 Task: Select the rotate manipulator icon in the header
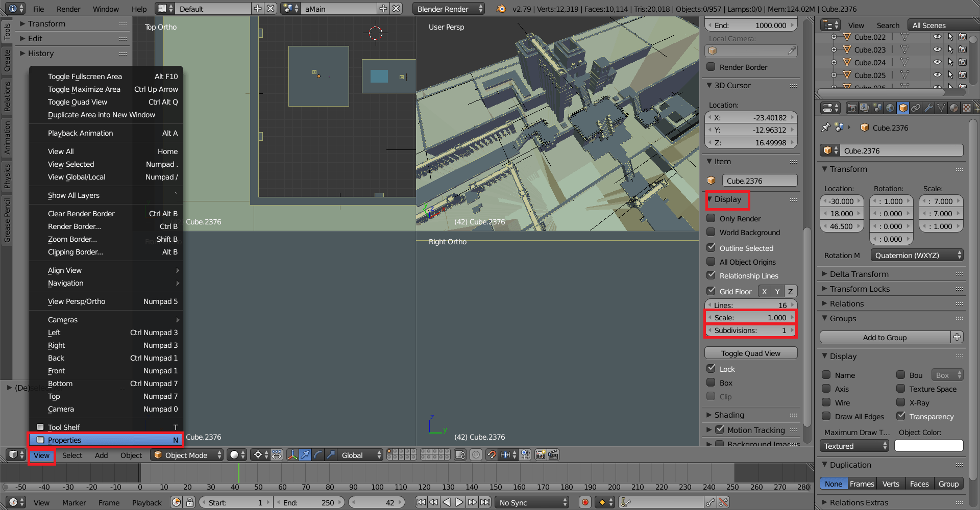(x=318, y=454)
